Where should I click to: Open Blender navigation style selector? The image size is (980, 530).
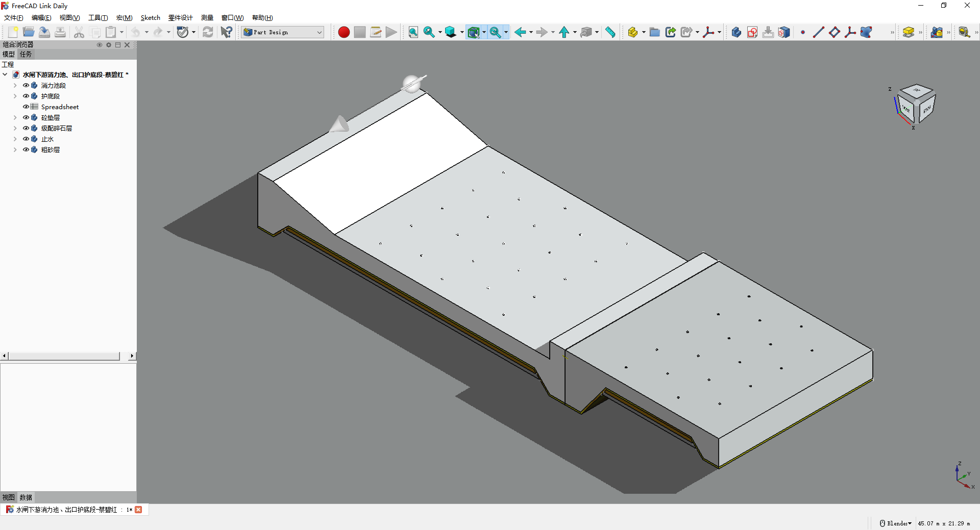896,523
